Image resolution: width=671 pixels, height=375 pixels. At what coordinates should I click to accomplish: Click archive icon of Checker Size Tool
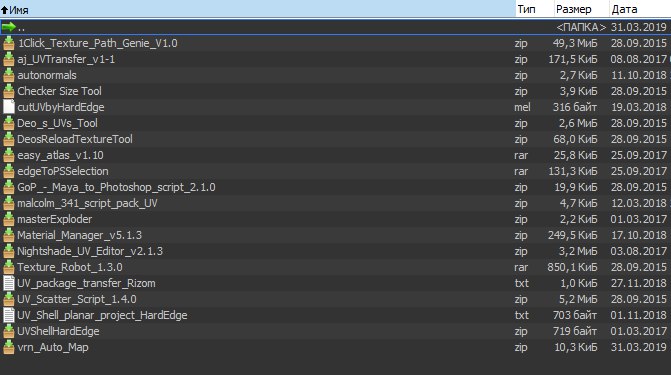point(9,91)
